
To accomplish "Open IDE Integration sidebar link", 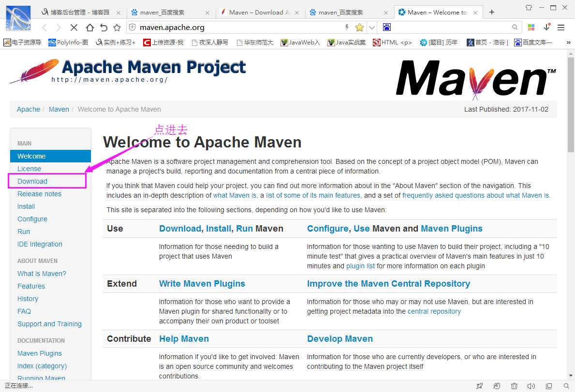I will (x=40, y=245).
